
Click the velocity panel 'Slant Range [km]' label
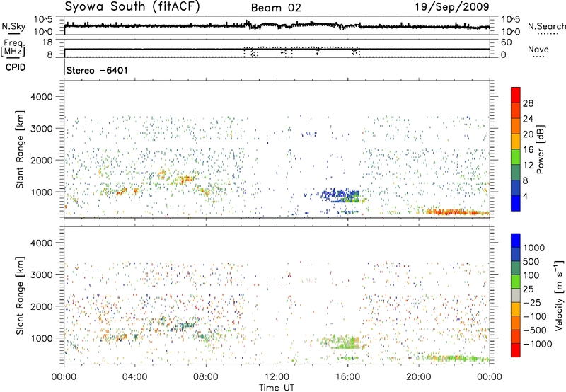[x=20, y=295]
